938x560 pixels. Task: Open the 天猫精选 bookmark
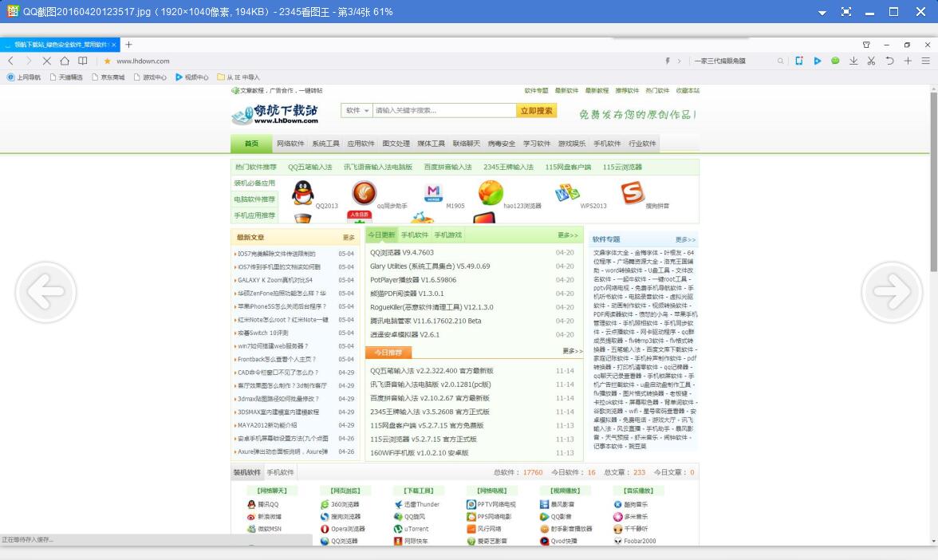(x=66, y=77)
